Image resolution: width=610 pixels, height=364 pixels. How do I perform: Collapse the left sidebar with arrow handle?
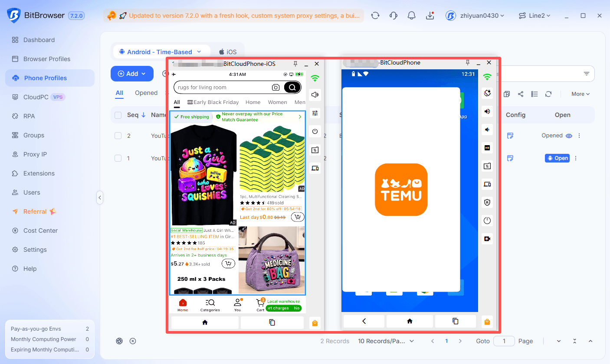[100, 198]
